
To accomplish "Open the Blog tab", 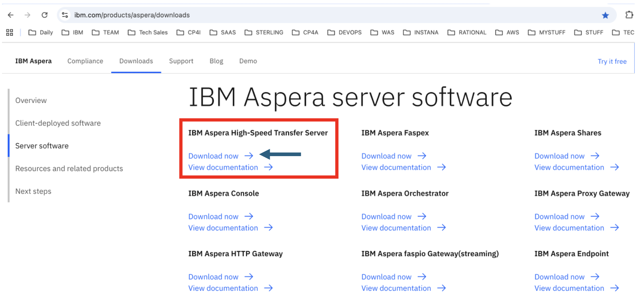I will click(x=216, y=61).
